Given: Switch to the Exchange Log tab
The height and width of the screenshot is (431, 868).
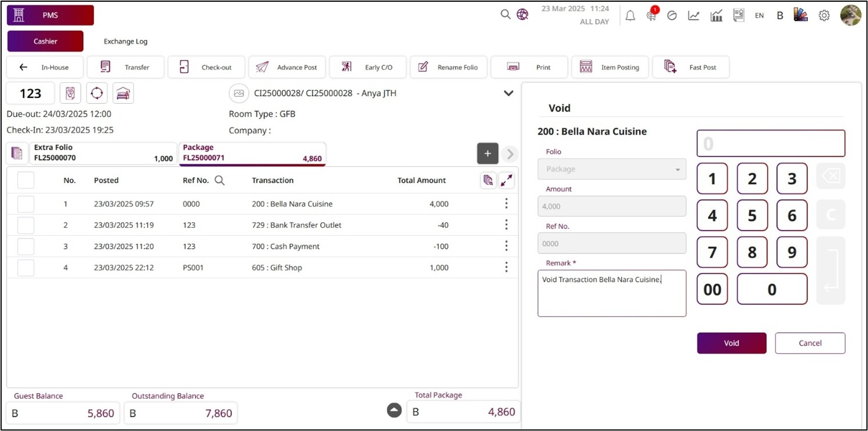Looking at the screenshot, I should pyautogui.click(x=125, y=41).
